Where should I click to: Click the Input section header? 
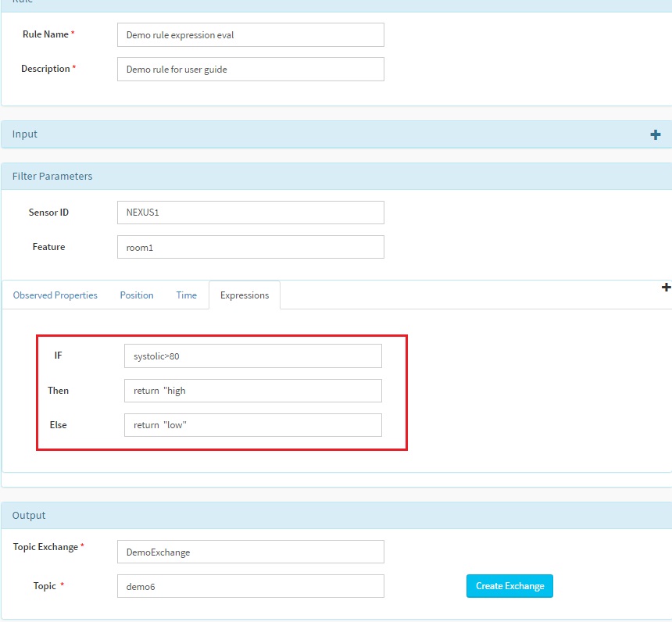coord(336,134)
